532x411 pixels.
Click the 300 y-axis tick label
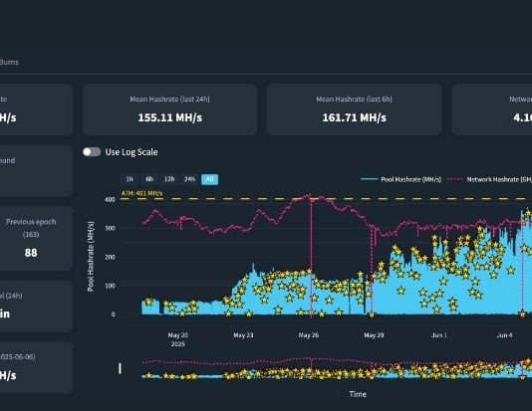coord(110,228)
